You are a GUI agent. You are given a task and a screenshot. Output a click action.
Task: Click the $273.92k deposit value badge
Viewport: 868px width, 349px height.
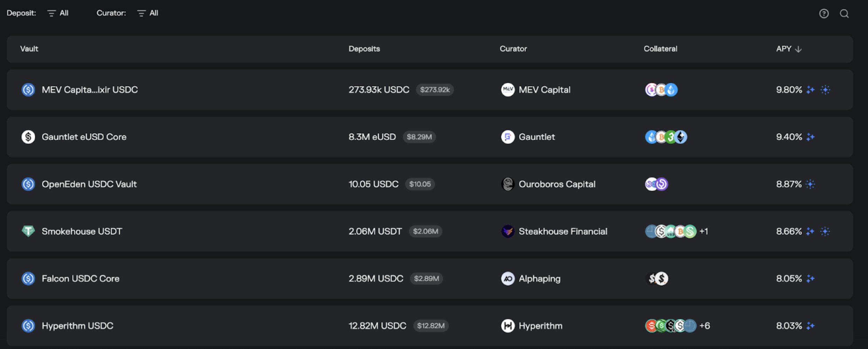(435, 90)
